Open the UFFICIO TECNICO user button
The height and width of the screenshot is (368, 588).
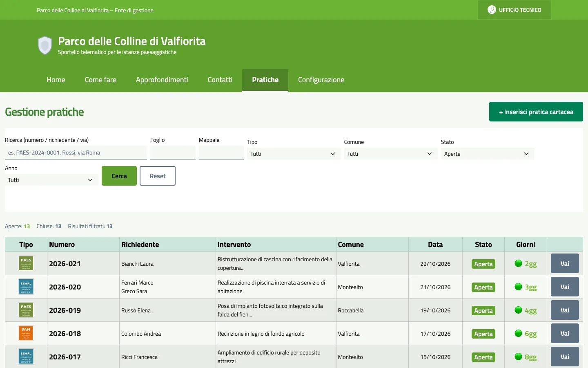[514, 10]
